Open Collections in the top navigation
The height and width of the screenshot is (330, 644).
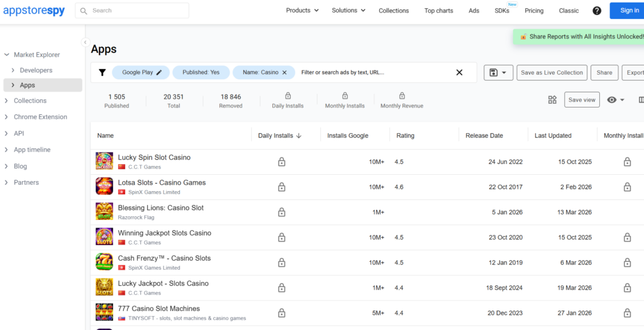pos(394,11)
